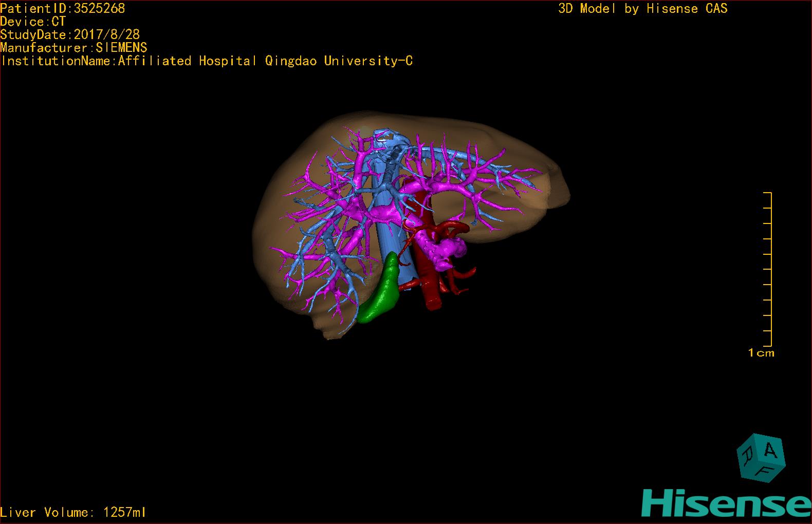The width and height of the screenshot is (812, 524).
Task: Click the "Device:CT" label
Action: pos(33,22)
